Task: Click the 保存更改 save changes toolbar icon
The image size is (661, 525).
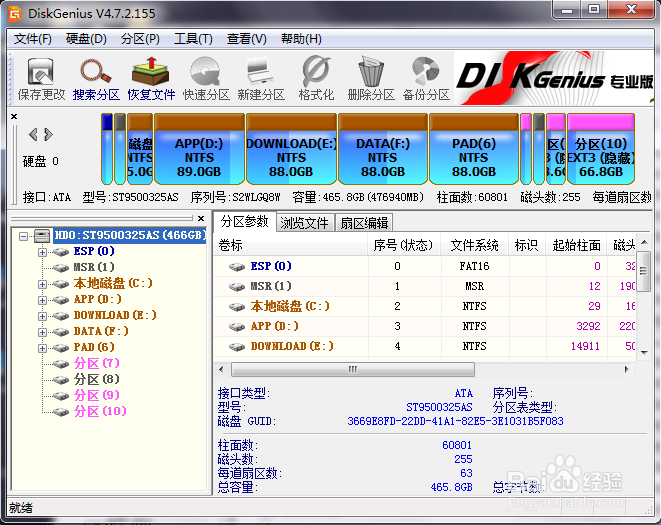Action: pos(41,79)
